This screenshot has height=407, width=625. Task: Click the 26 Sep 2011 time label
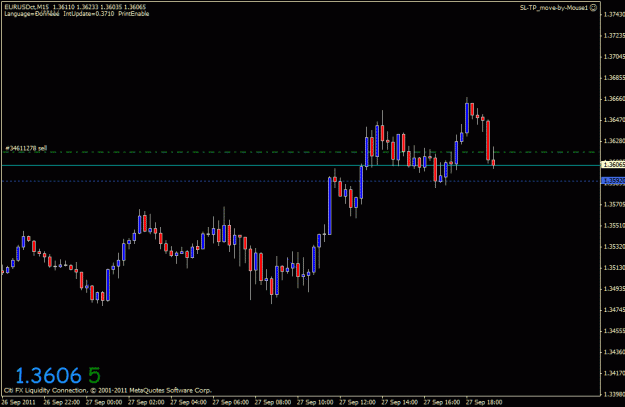(19, 402)
